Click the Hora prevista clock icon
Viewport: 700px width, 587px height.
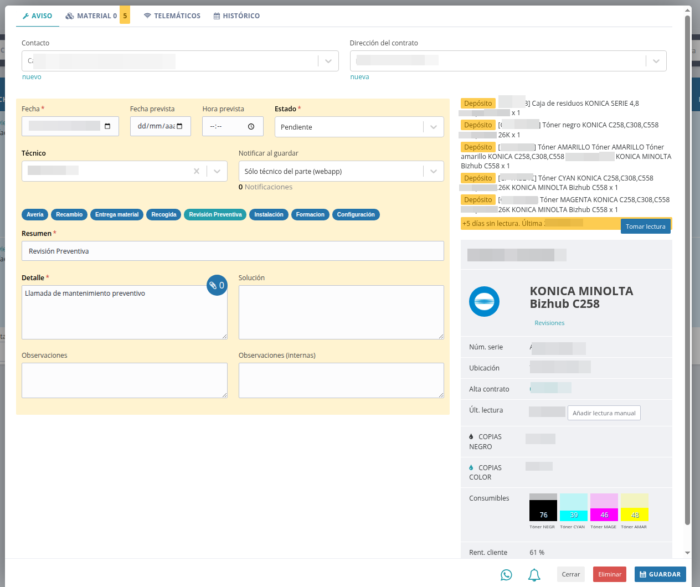coord(251,126)
